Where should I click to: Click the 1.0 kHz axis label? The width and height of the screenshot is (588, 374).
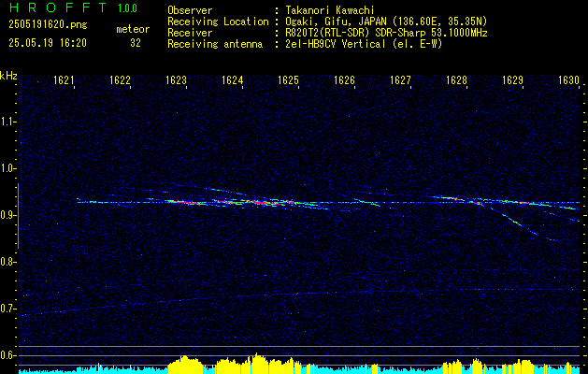[8, 168]
